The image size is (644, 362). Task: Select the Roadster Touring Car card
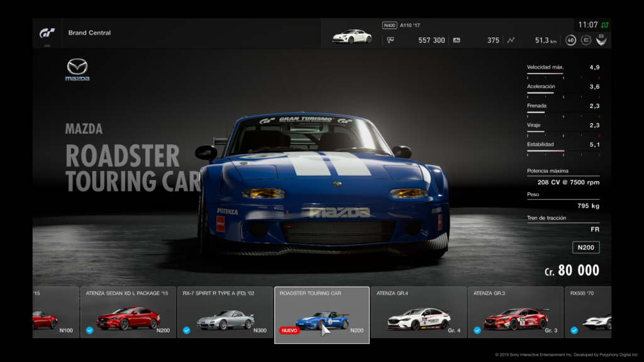click(x=322, y=315)
